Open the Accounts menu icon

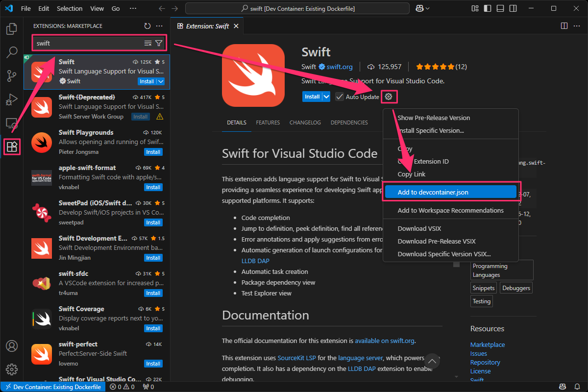point(12,346)
